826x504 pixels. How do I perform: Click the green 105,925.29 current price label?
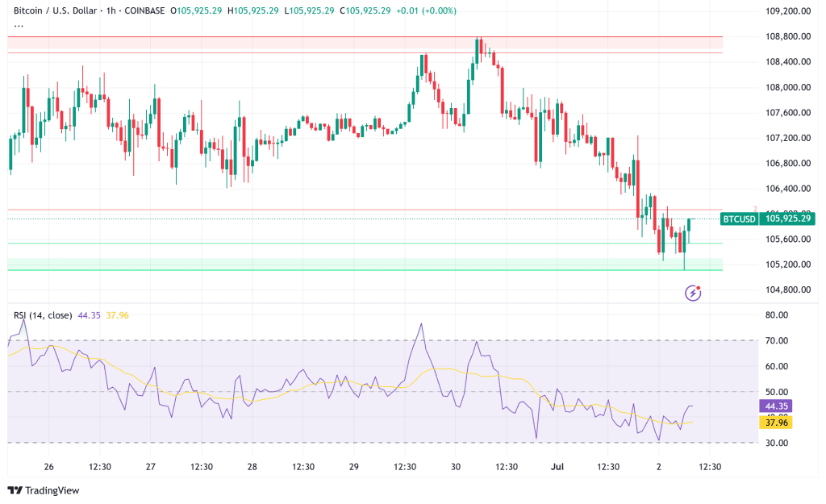point(789,219)
